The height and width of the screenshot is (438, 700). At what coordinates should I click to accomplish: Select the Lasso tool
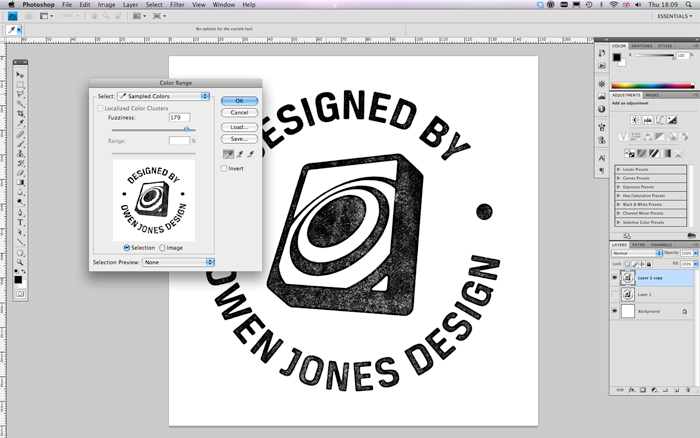(x=20, y=94)
